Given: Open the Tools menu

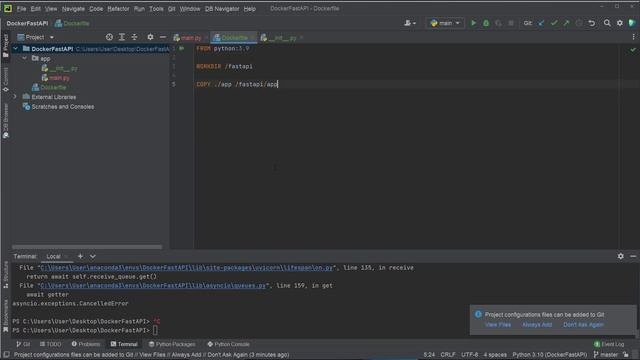Looking at the screenshot, I should click(156, 9).
